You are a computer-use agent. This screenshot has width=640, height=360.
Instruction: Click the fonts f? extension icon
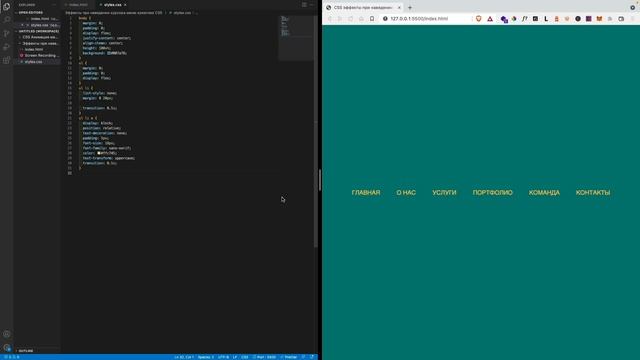[524, 19]
